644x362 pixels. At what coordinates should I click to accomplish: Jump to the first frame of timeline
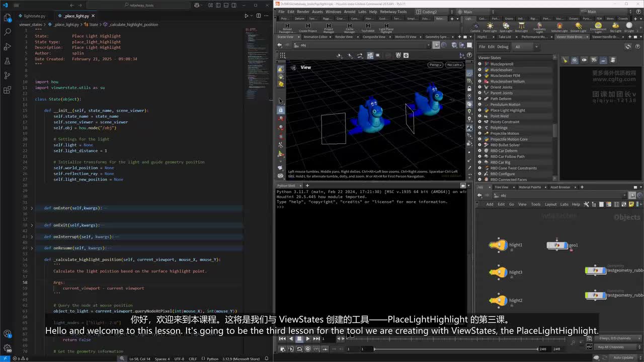[282, 339]
